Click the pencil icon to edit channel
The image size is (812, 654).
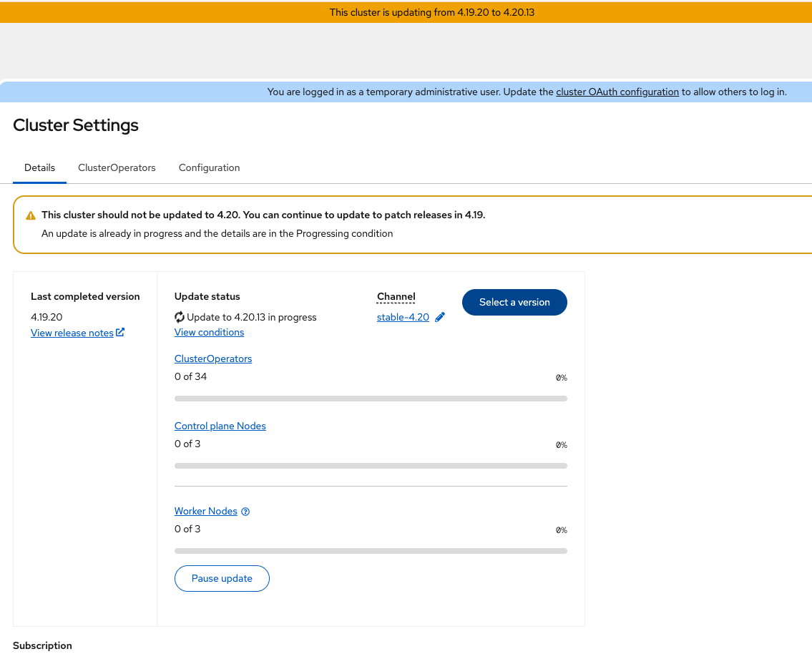point(440,318)
